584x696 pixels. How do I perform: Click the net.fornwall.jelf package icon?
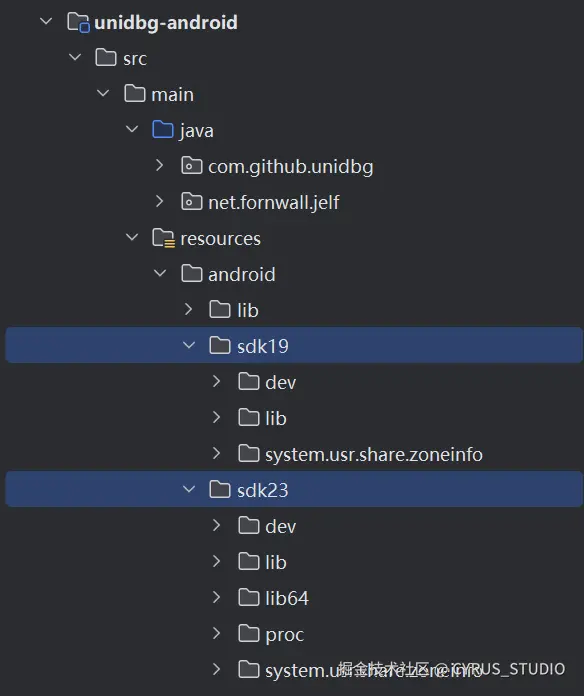tap(192, 202)
